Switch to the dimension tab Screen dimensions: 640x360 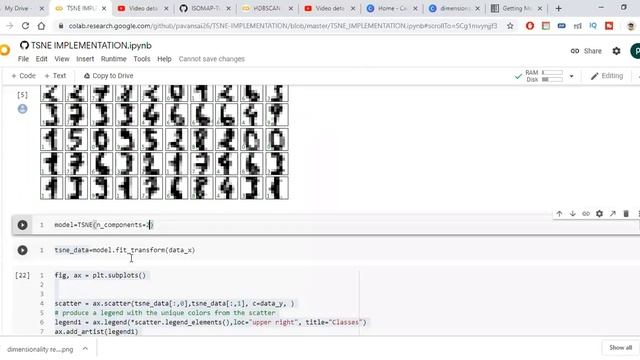tap(454, 8)
